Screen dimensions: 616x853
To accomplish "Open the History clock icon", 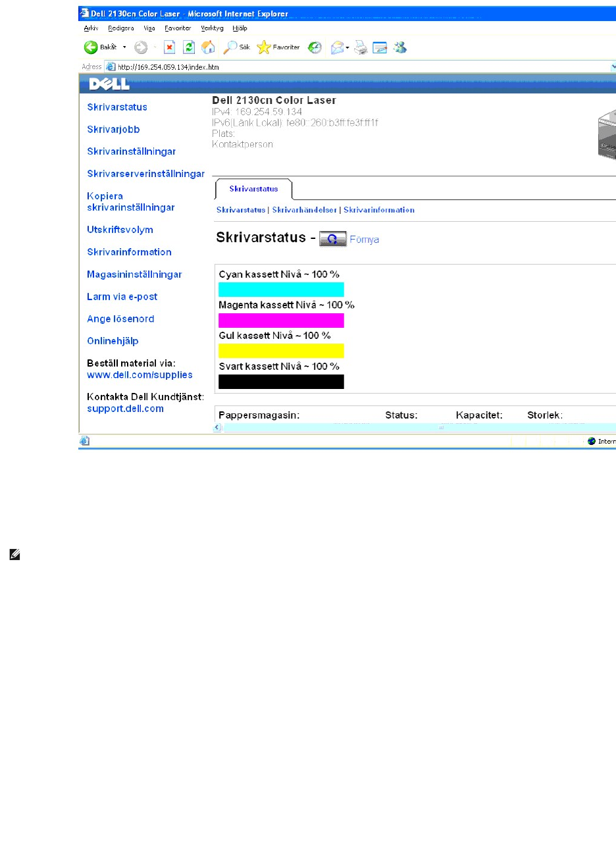I will 315,47.
